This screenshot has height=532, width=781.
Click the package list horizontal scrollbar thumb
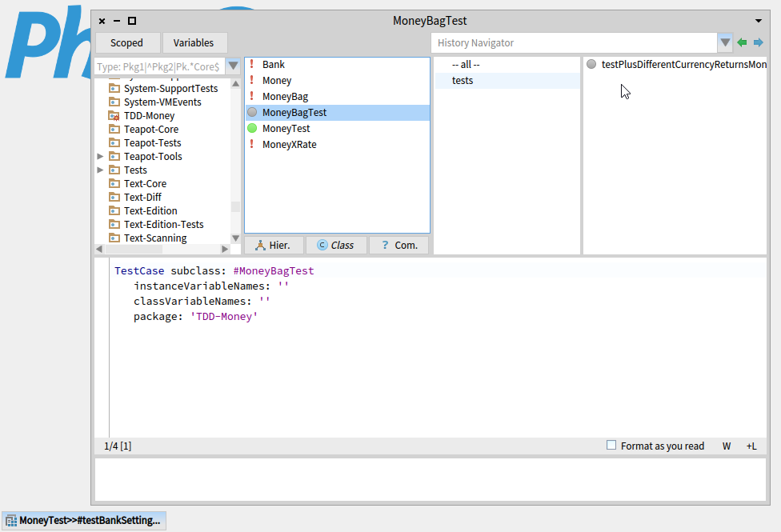(134, 249)
